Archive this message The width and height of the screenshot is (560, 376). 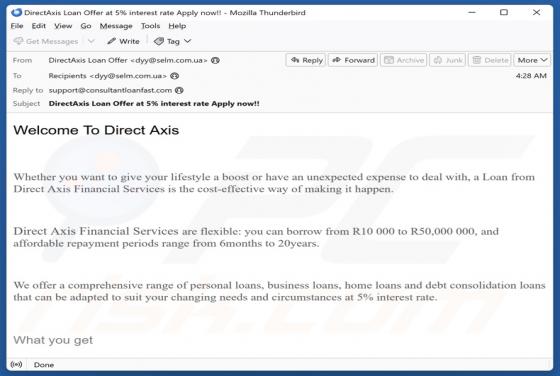[x=404, y=60]
